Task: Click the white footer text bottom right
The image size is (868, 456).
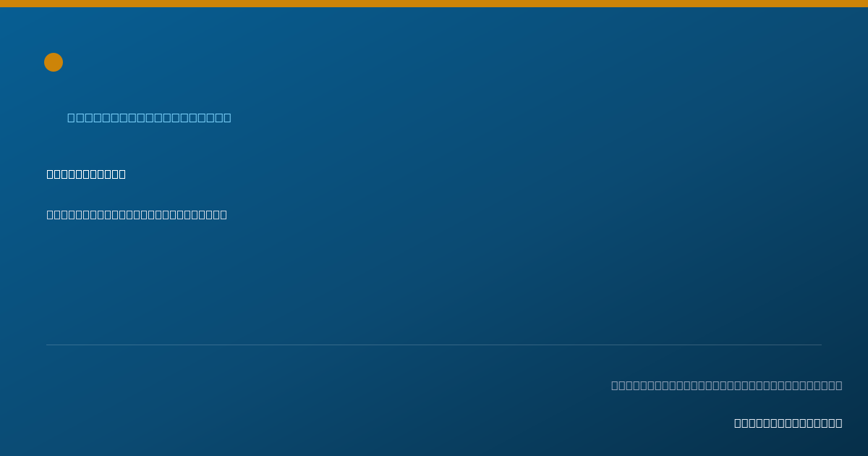Action: tap(788, 423)
